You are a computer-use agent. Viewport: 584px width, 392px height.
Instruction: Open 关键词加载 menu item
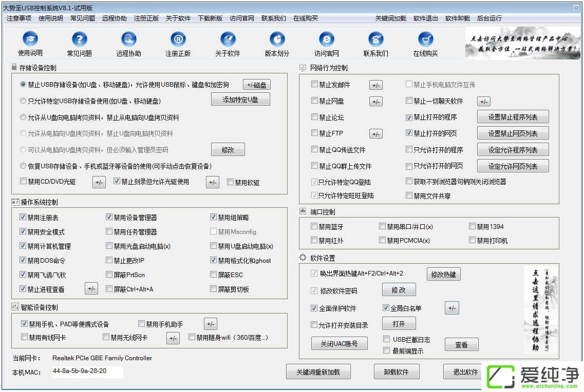tap(391, 18)
